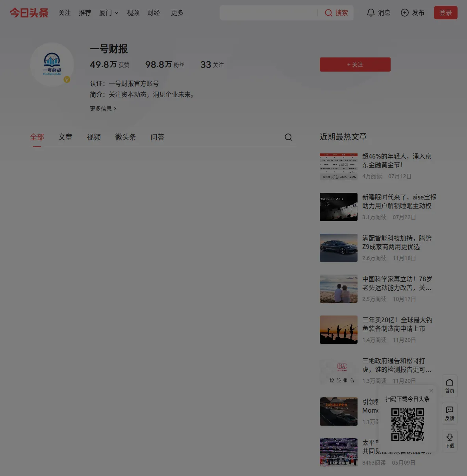Click the 消息 bell icon
Screen dimensions: 467x476
[x=371, y=13]
